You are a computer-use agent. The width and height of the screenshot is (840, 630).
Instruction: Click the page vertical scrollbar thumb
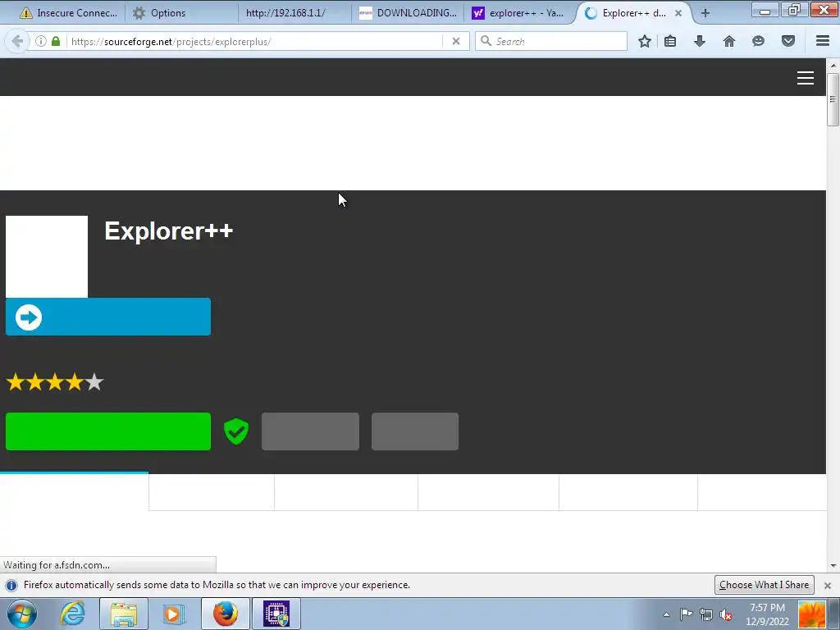833,99
